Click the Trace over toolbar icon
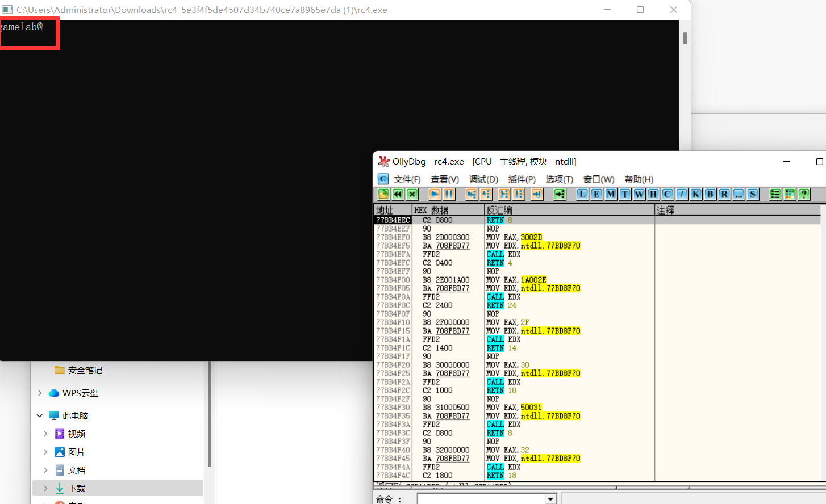This screenshot has height=504, width=826. [x=518, y=194]
